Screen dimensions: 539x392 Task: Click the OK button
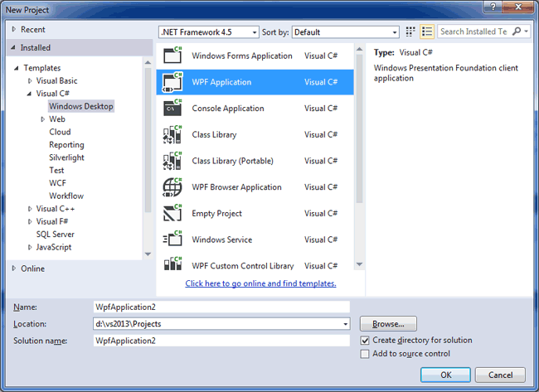tap(445, 375)
